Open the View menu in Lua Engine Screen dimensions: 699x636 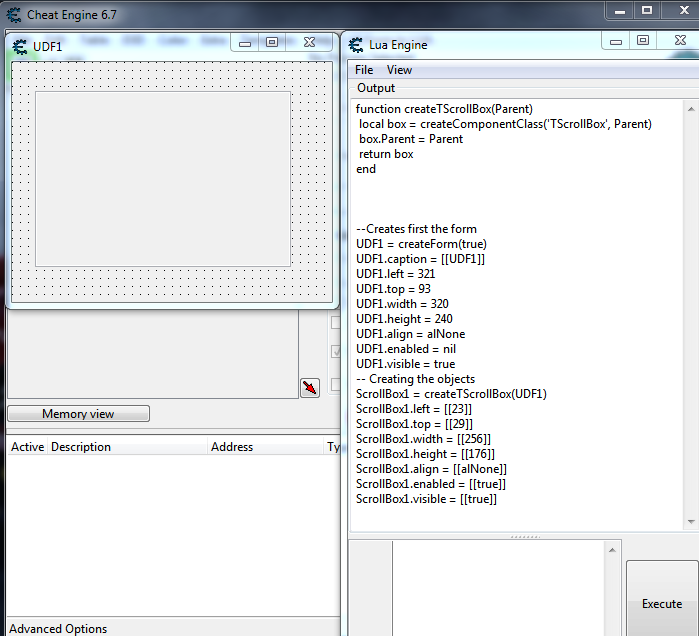coord(399,70)
